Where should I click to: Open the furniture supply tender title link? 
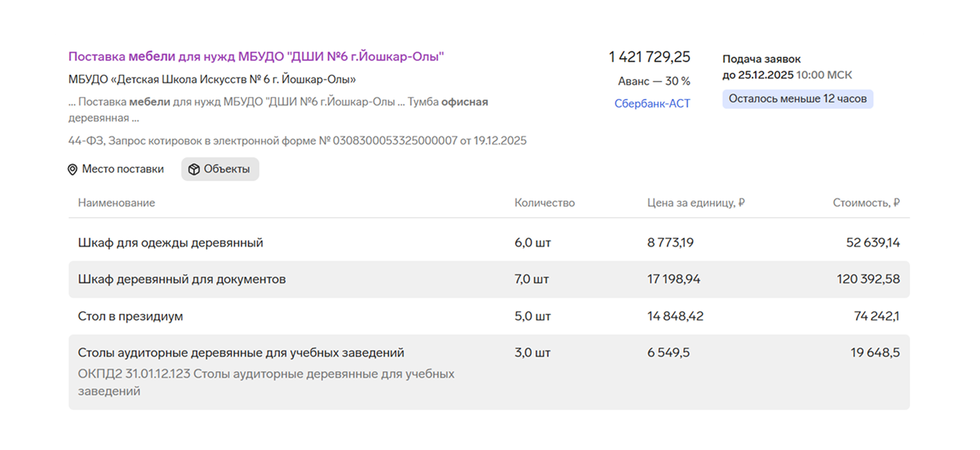click(256, 57)
